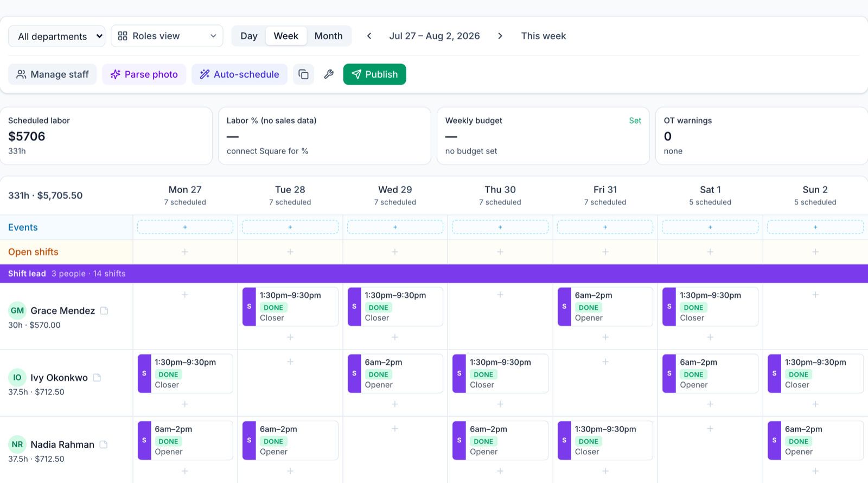Click the copy schedule icon
The width and height of the screenshot is (868, 483).
click(x=303, y=74)
